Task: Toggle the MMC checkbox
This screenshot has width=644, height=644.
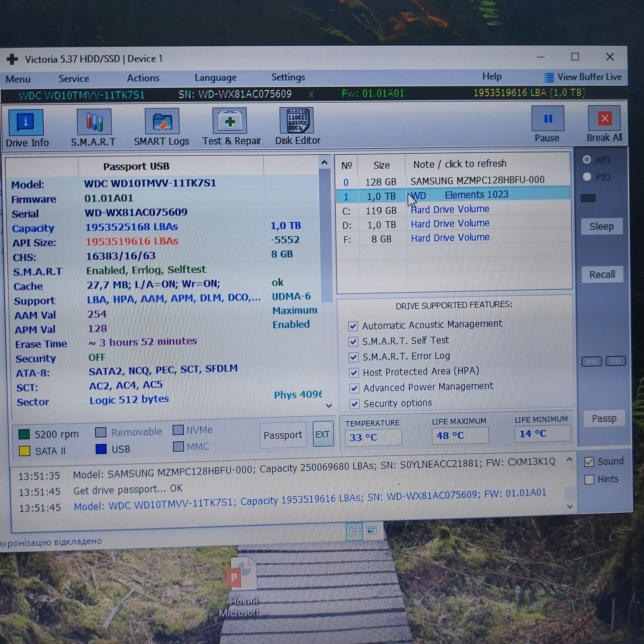Action: [178, 446]
